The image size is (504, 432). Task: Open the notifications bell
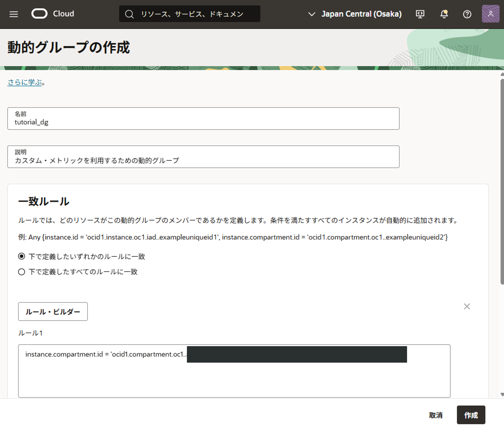coord(444,14)
